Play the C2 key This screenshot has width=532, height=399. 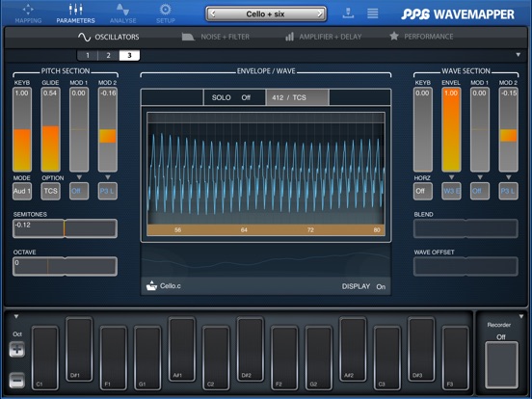216,358
